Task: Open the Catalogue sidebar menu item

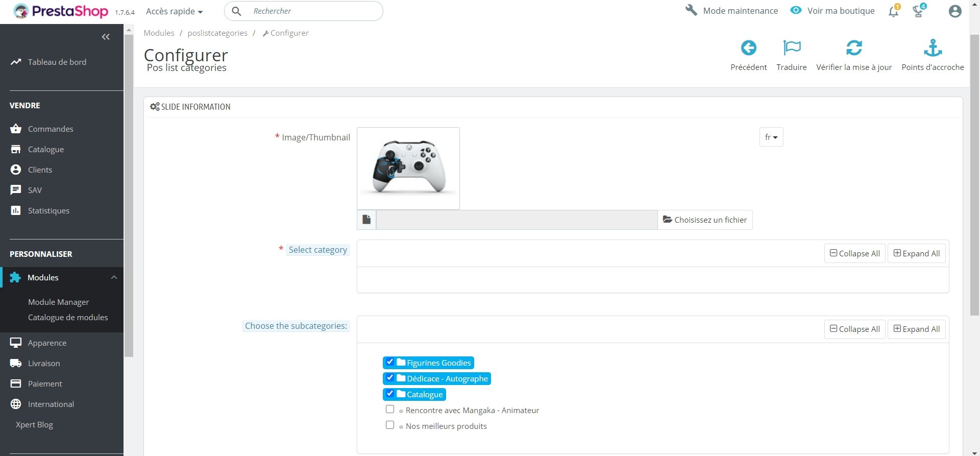Action: coord(46,149)
